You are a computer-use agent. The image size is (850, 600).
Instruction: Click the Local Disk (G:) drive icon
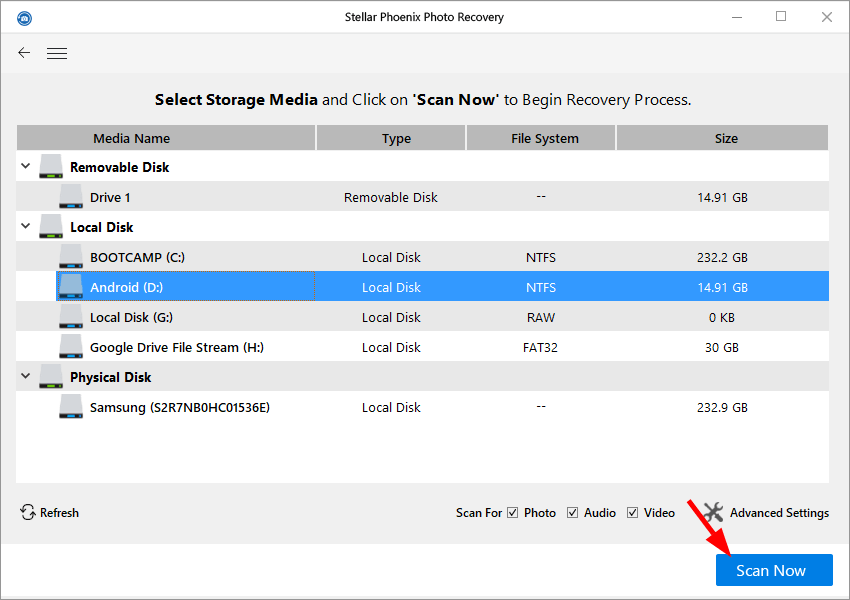coord(71,317)
